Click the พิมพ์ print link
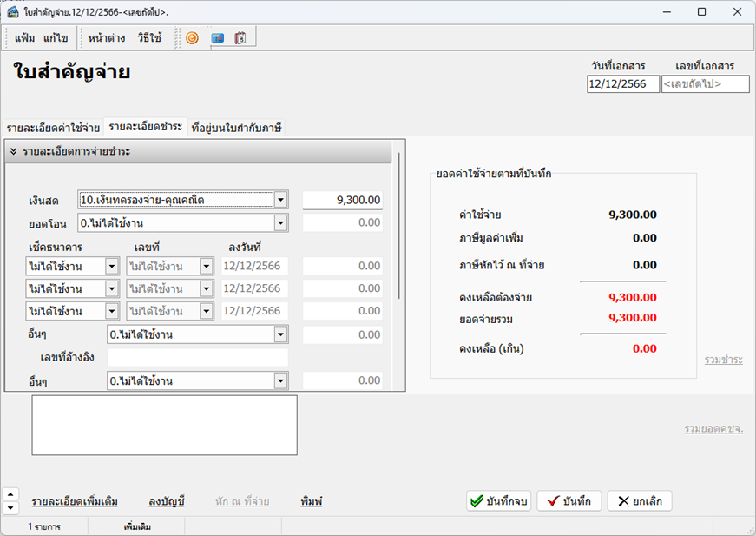This screenshot has height=536, width=756. click(312, 501)
